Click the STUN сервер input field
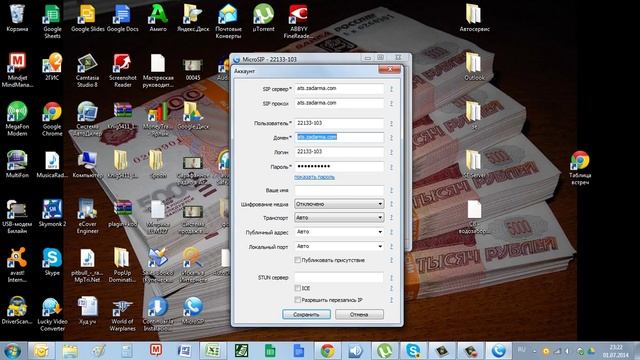640x360 pixels. pyautogui.click(x=339, y=278)
